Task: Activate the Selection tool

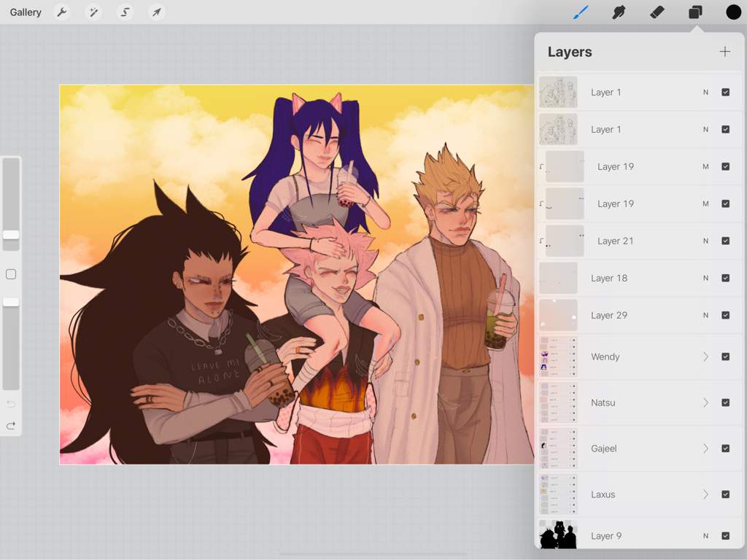Action: (x=125, y=12)
